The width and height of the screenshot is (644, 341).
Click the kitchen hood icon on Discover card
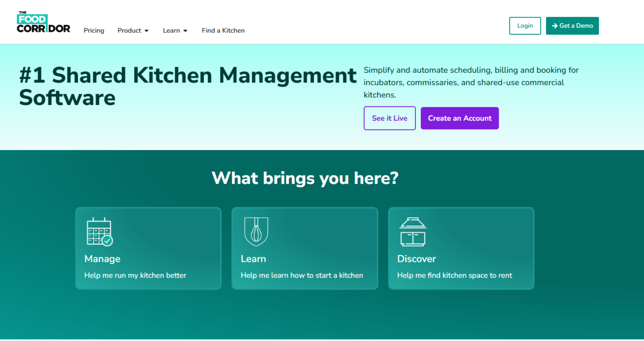pyautogui.click(x=413, y=231)
